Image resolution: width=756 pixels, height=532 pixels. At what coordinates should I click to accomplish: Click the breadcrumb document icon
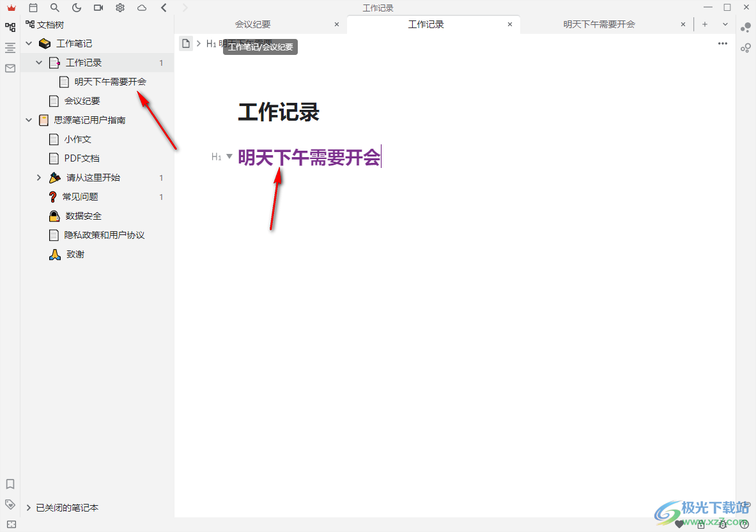coord(185,44)
